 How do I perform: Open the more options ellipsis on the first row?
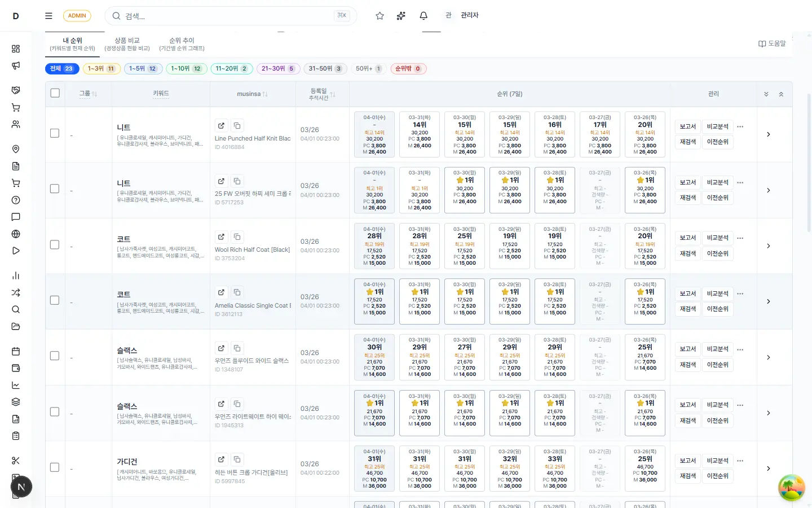coord(740,126)
